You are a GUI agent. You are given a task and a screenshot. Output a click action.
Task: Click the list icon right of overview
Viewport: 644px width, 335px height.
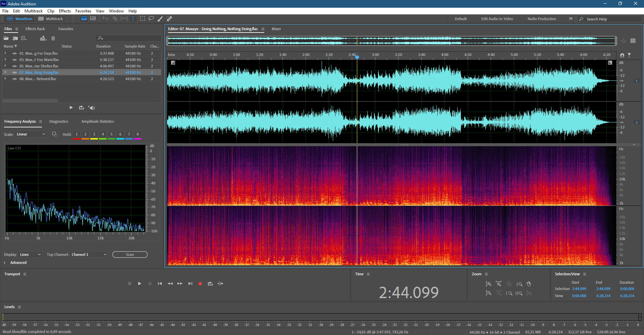pyautogui.click(x=633, y=41)
